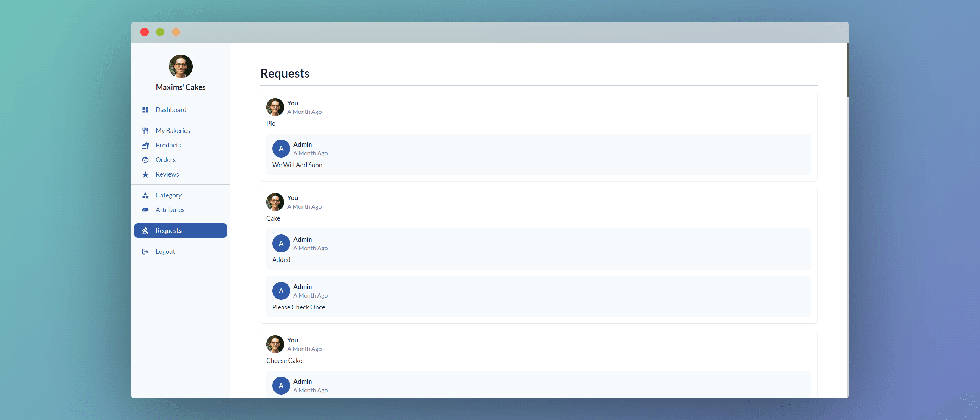
Task: Click the Logout arrow icon
Action: point(145,252)
